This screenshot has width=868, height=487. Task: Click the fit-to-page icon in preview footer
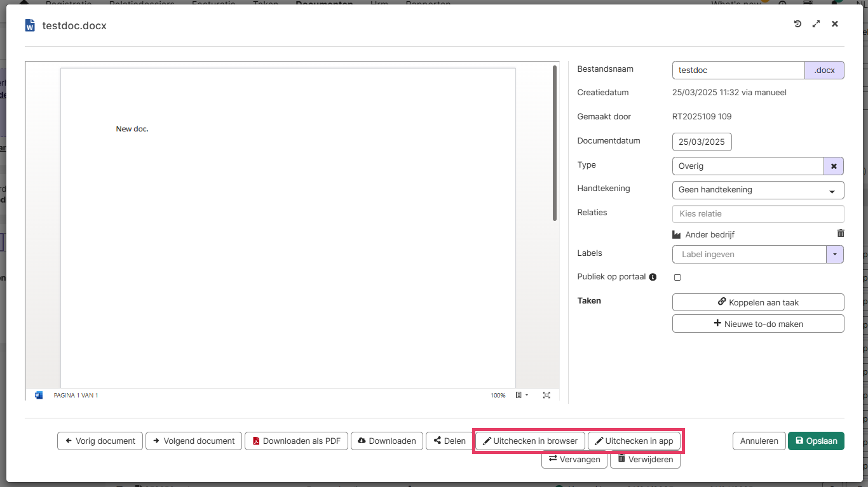coord(546,395)
